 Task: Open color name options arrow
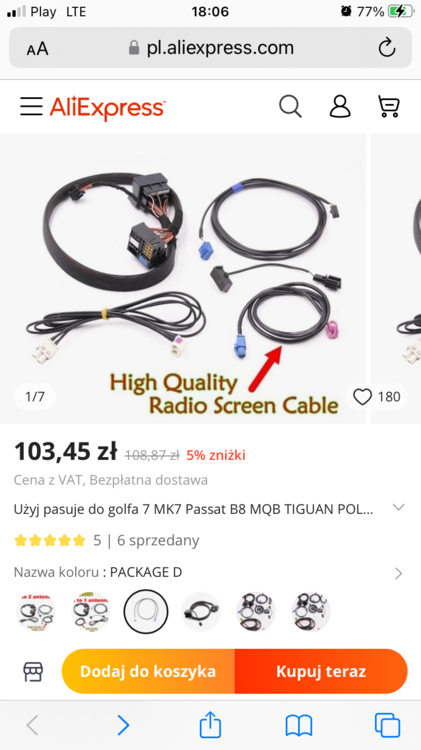click(399, 573)
